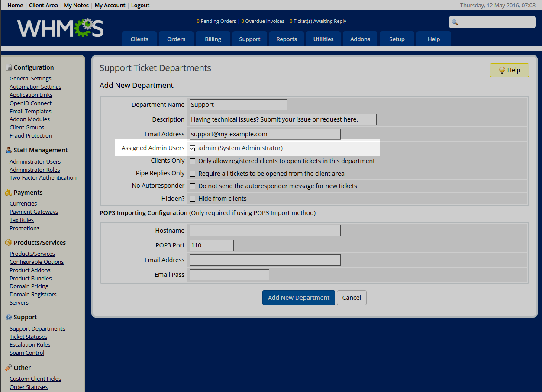Go to Home in top bar

click(16, 6)
